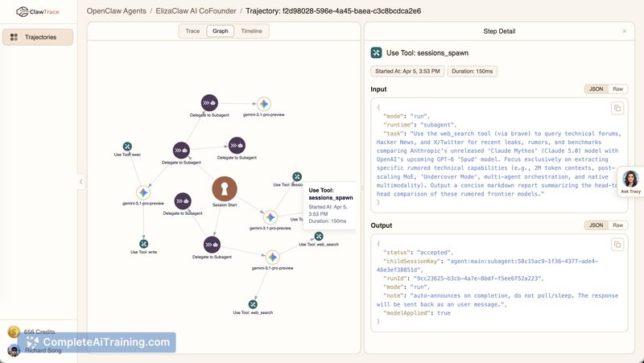Switch to the Trace tab

[192, 31]
